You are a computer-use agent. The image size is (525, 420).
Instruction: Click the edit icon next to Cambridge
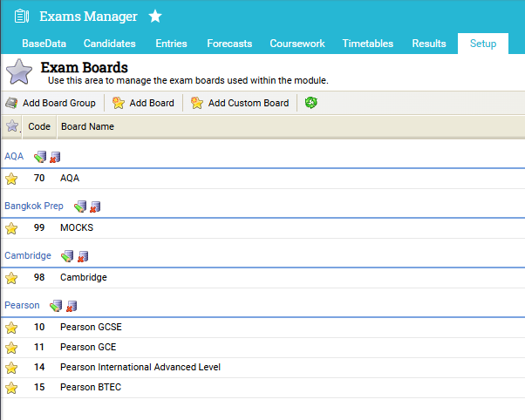pyautogui.click(x=68, y=256)
